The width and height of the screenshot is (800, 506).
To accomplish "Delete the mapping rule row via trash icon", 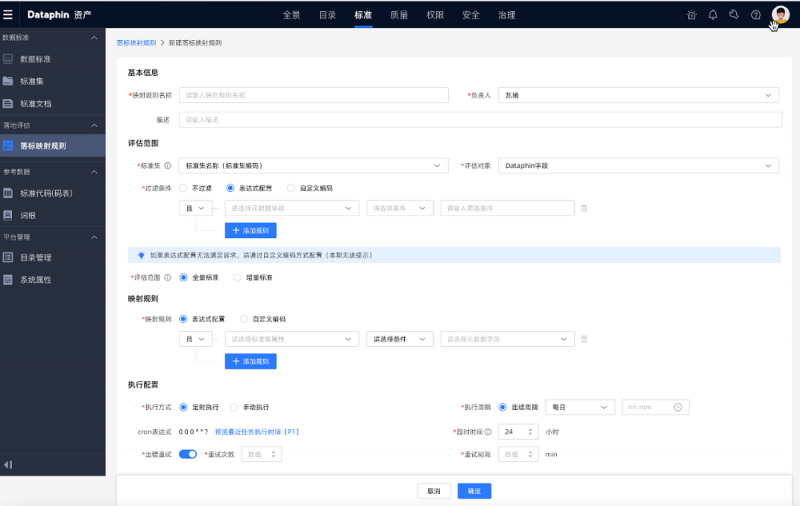I will (x=584, y=339).
